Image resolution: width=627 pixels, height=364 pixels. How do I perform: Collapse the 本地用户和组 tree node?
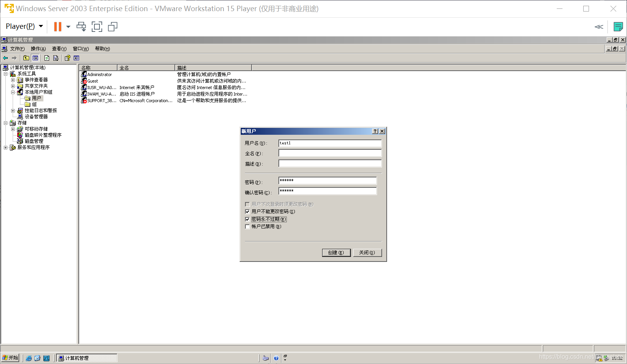pos(13,92)
